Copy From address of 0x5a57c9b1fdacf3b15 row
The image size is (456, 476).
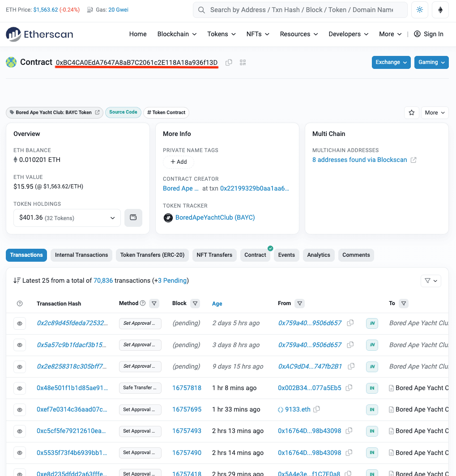click(350, 345)
